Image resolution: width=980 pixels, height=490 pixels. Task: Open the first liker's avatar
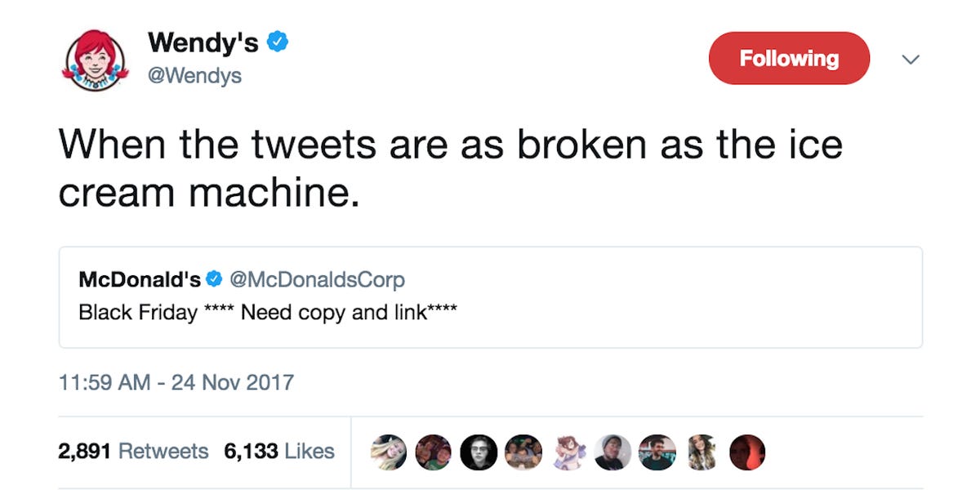390,451
